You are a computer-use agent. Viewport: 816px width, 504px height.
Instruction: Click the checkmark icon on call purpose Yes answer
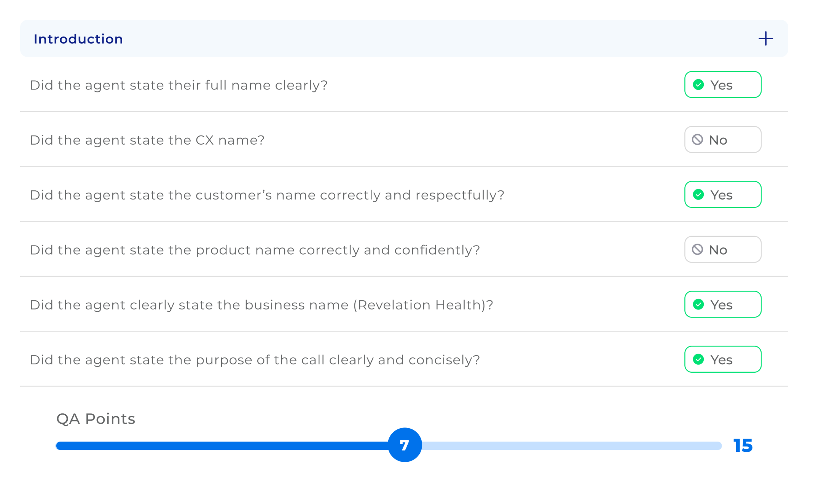pos(698,359)
